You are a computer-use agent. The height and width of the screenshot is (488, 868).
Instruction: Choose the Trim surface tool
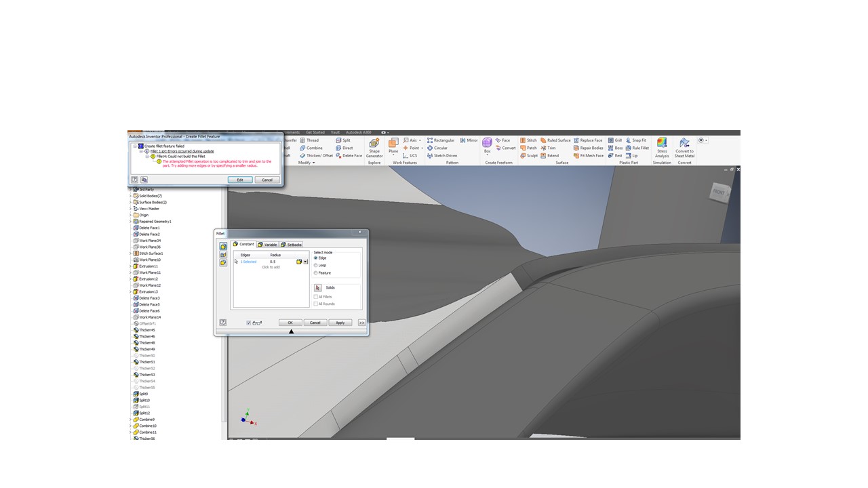pyautogui.click(x=551, y=148)
